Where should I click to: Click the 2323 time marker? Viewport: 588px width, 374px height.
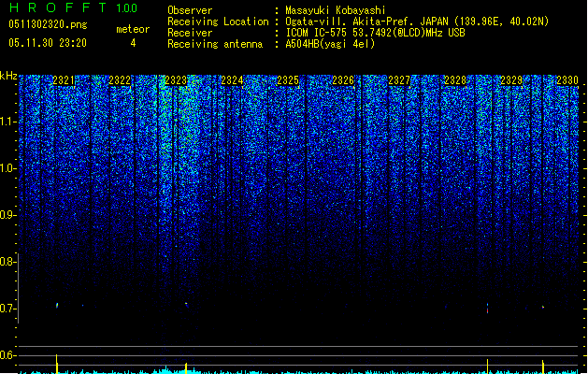pos(176,80)
